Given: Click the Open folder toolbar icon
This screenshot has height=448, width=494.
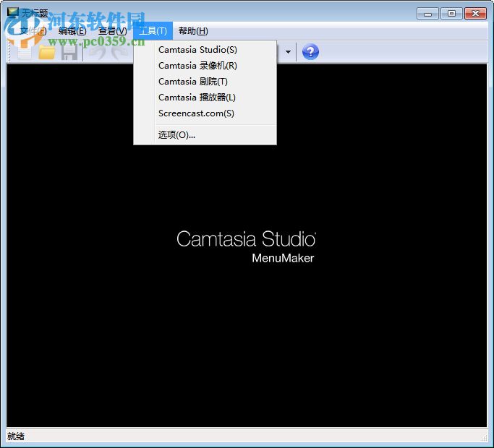Looking at the screenshot, I should pos(46,51).
